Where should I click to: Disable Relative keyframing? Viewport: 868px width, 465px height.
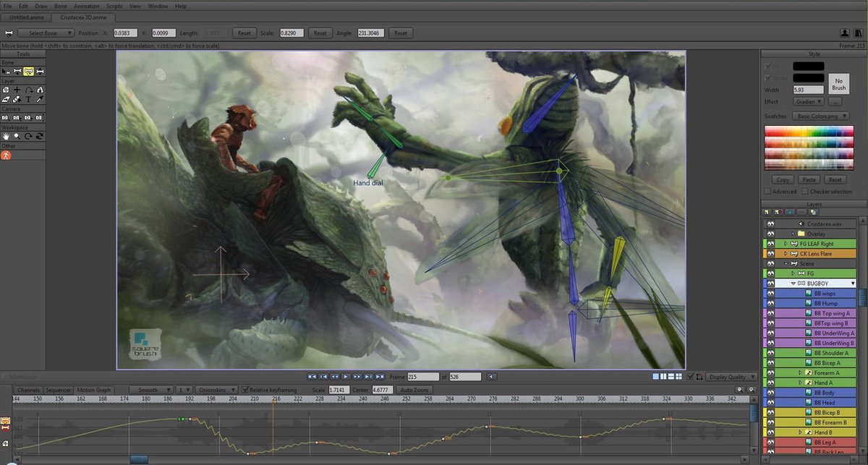pyautogui.click(x=244, y=389)
